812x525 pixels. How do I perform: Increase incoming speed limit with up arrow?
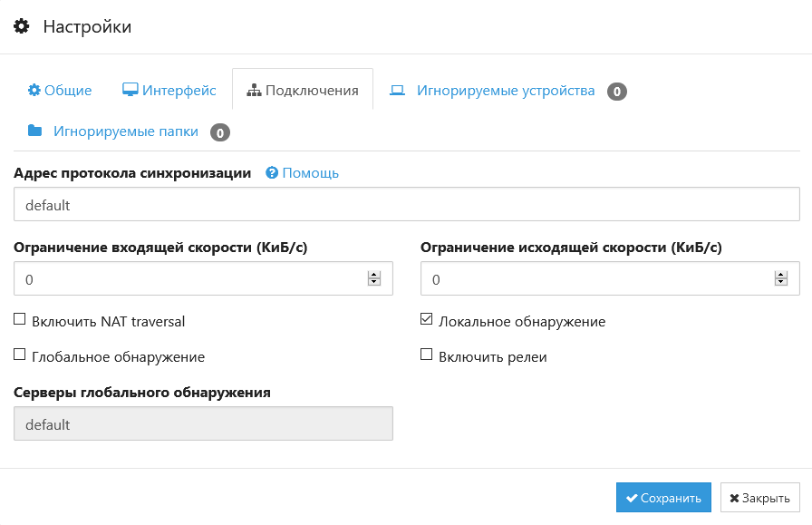[x=374, y=275]
